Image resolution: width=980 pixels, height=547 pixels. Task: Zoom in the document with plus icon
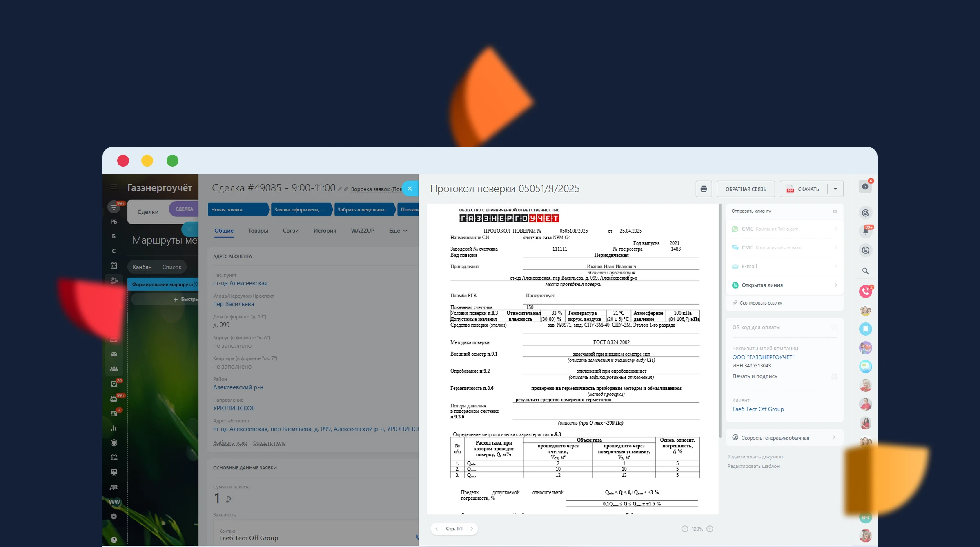click(x=710, y=529)
